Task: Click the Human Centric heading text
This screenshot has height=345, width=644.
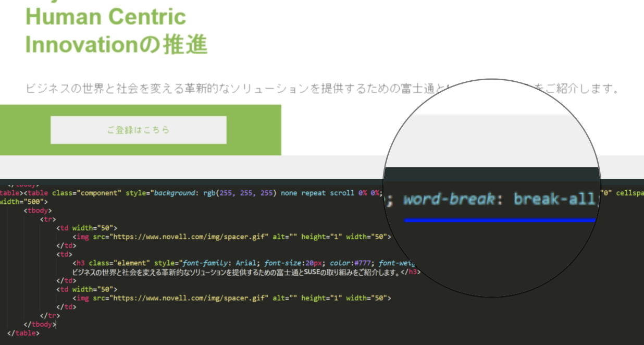Action: 106,17
